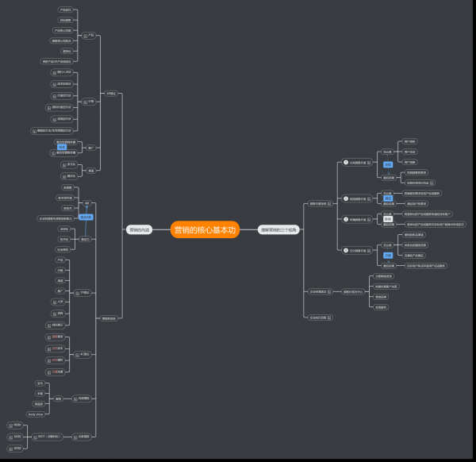Click the number 3 badge icon
476x462 pixels.
pyautogui.click(x=345, y=219)
